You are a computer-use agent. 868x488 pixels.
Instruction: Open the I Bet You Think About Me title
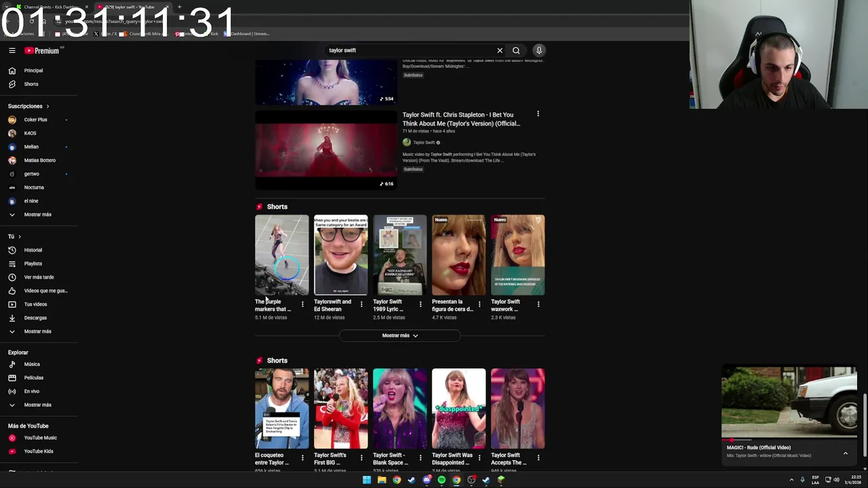[x=461, y=119]
